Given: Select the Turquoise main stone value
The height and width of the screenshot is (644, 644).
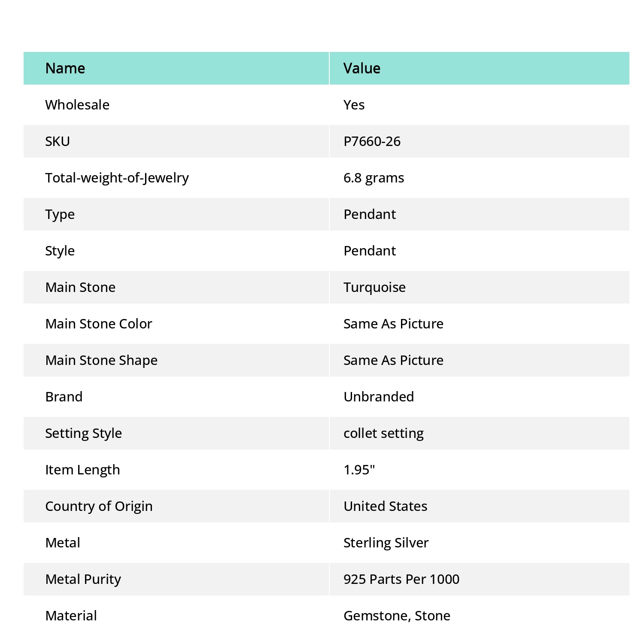Looking at the screenshot, I should pos(374,287).
